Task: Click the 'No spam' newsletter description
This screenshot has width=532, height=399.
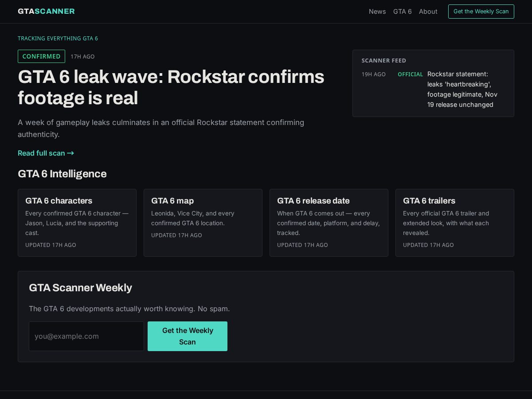Action: (x=129, y=309)
